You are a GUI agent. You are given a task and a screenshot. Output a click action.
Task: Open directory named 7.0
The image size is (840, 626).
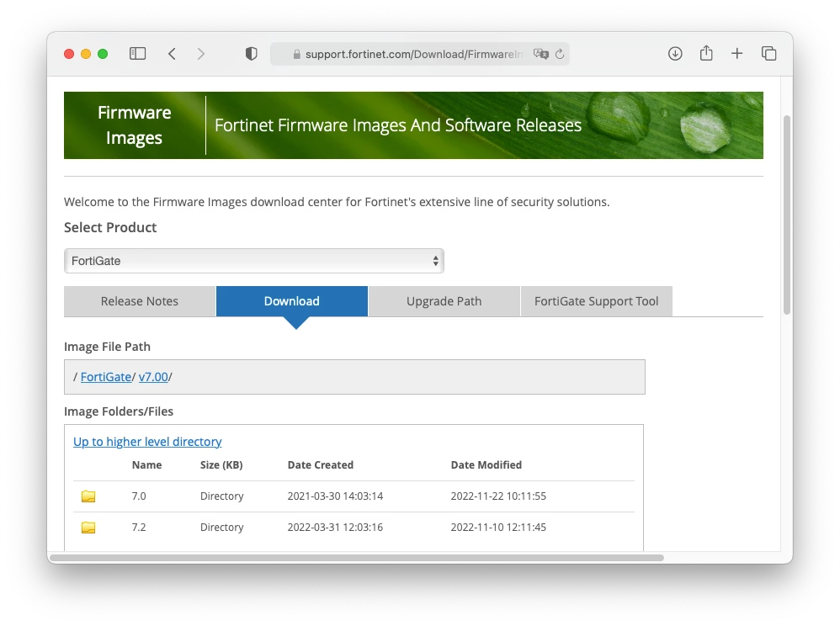139,496
